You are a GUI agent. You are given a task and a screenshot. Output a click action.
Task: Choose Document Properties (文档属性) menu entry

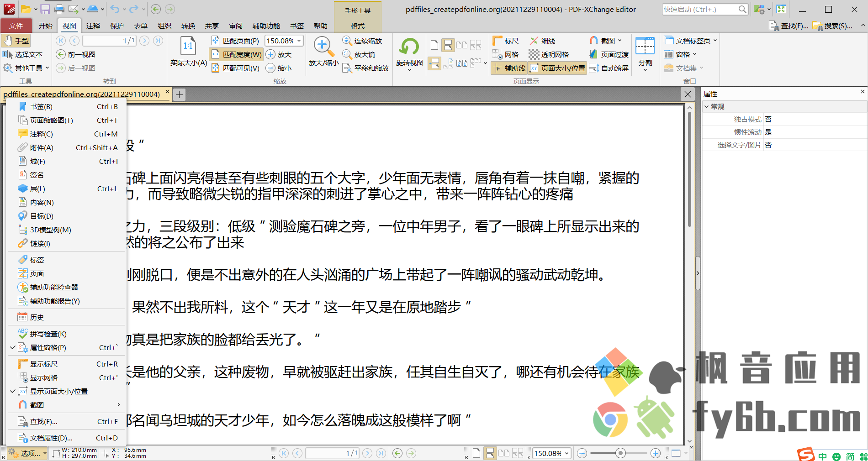pyautogui.click(x=68, y=438)
